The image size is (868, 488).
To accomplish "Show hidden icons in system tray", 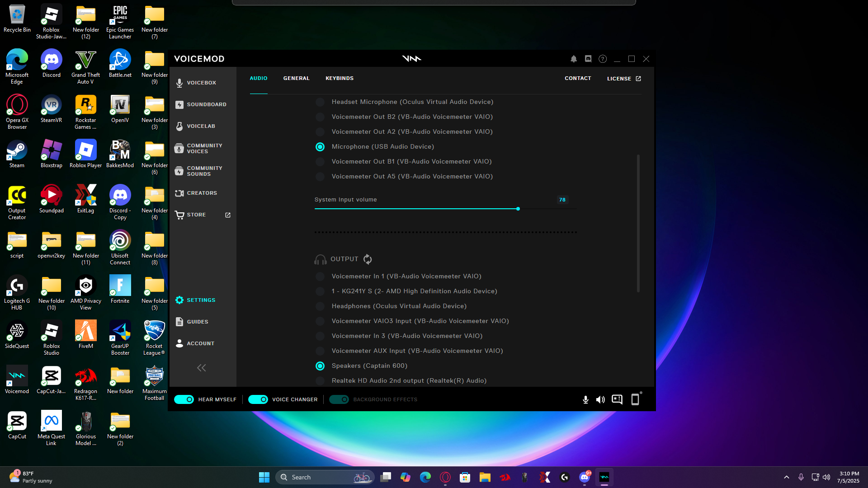I will pos(787,477).
